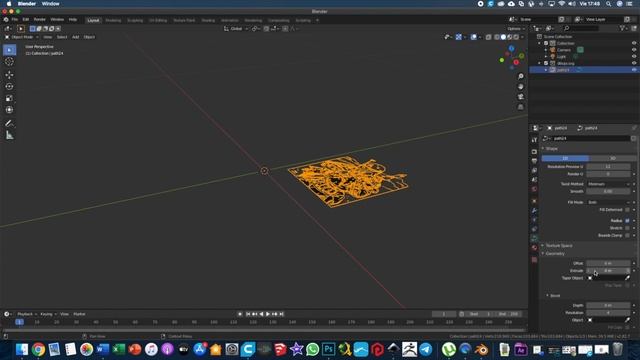
Task: Hide the Collection using its eye icon
Action: pyautogui.click(x=634, y=43)
